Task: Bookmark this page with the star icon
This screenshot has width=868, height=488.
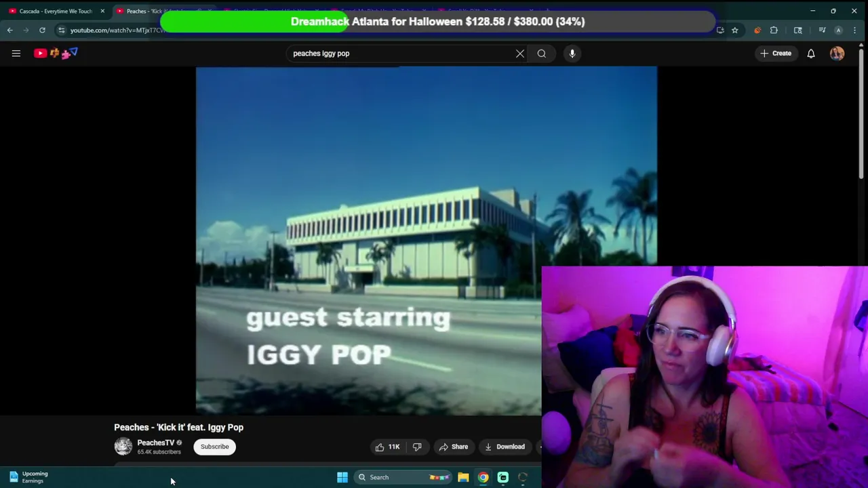Action: point(735,30)
